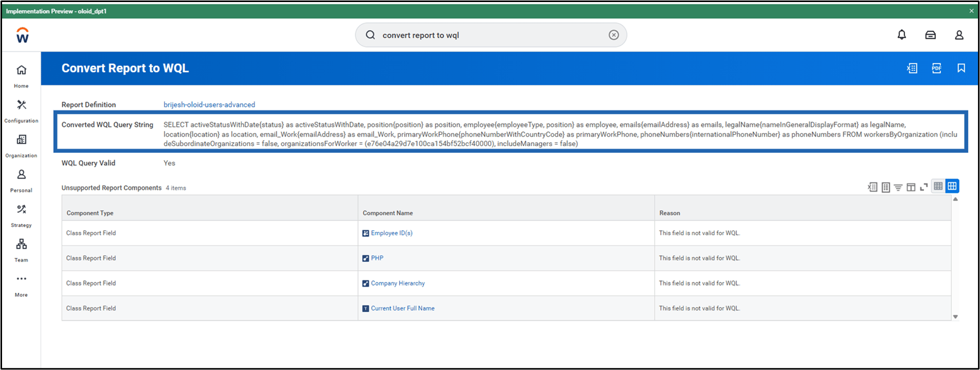Export grid to worksheet icon
This screenshot has height=370, width=980.
click(x=886, y=187)
